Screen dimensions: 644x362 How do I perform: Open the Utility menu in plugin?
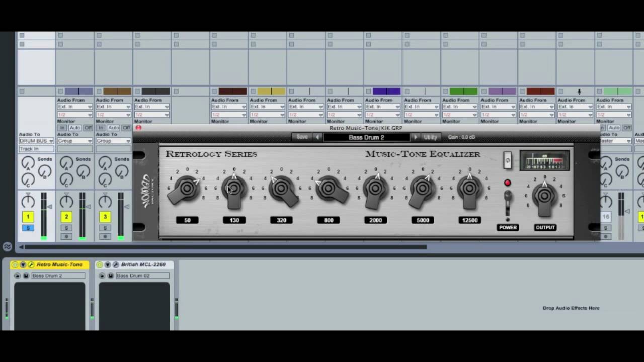[430, 137]
